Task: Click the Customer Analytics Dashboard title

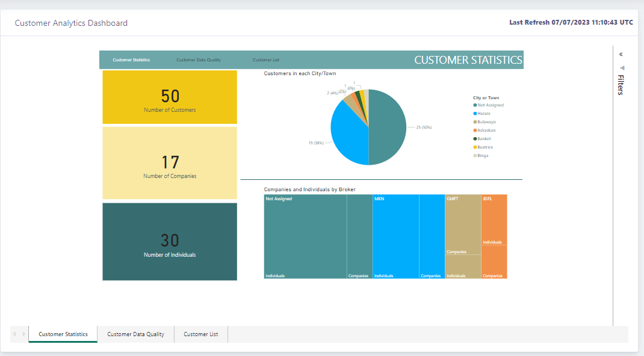Action: point(71,23)
